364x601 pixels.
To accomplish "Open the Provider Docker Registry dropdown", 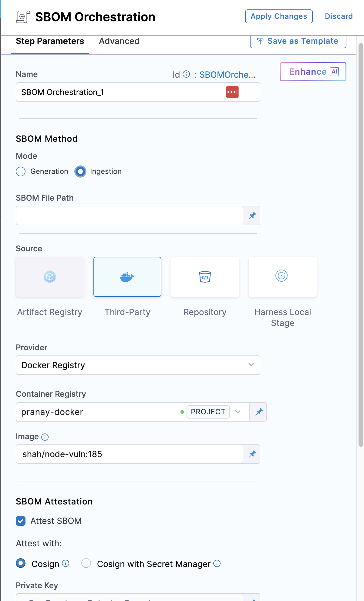I will tap(138, 365).
